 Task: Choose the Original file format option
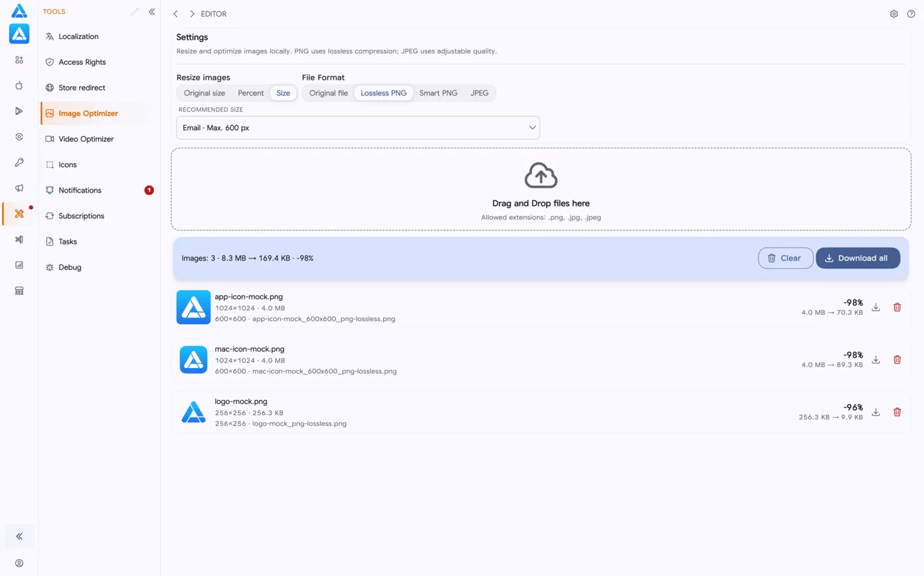329,93
